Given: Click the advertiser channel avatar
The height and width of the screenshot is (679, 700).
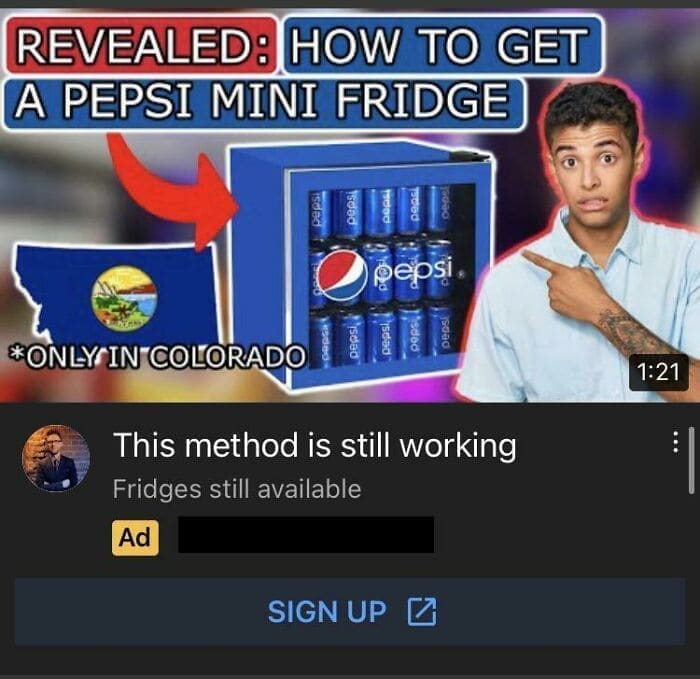Looking at the screenshot, I should [x=56, y=458].
